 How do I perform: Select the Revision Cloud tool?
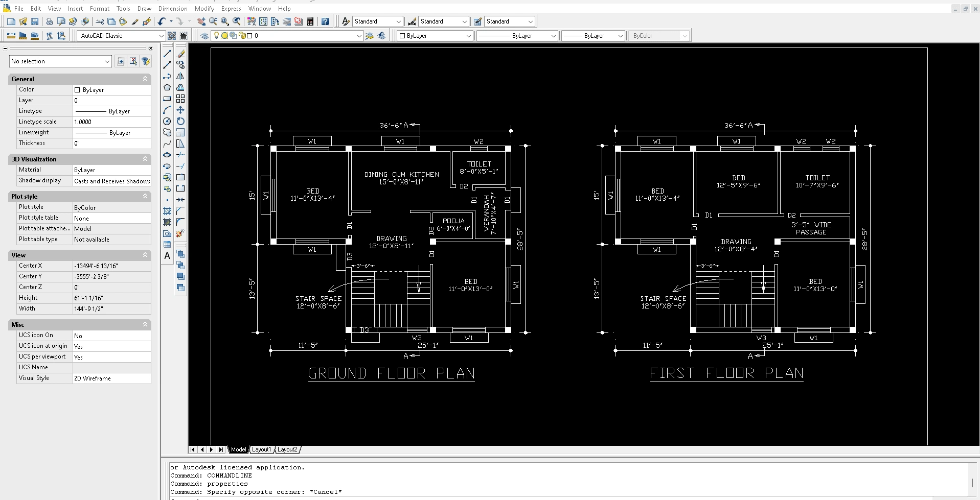tap(167, 132)
